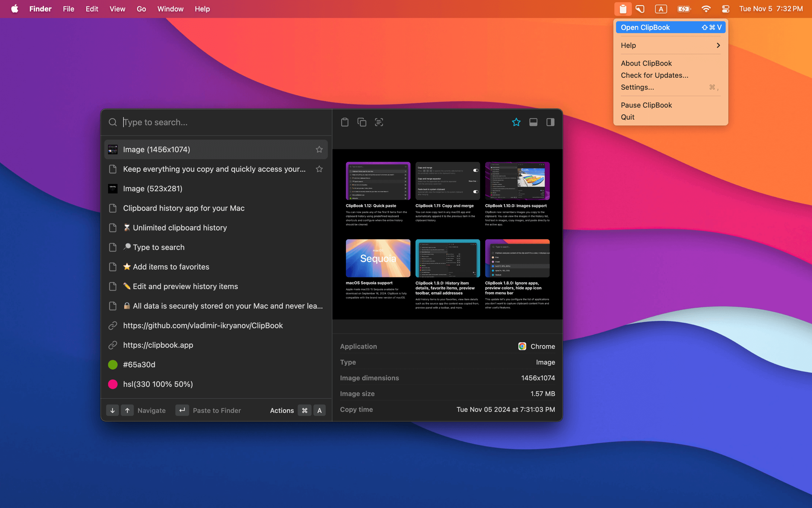Click the link icon beside https://clipbook.app
Screen dimensions: 812x508
113,345
